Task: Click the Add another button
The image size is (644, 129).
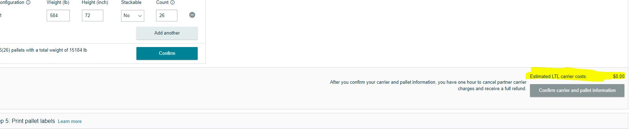Action: (167, 33)
